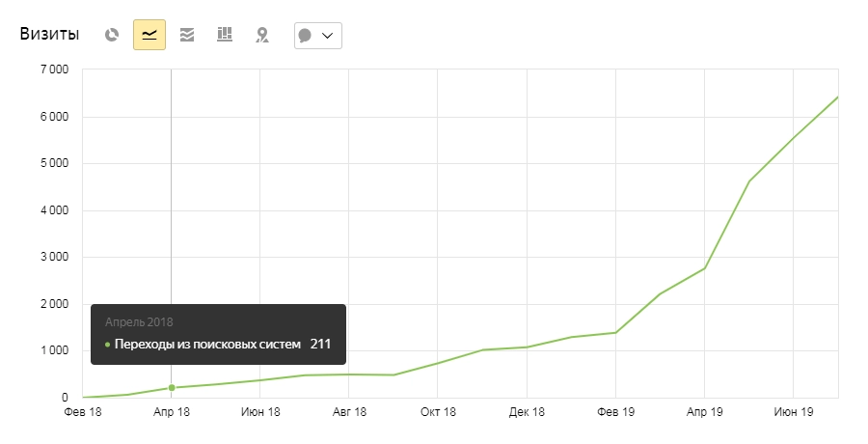Screen dimensions: 868x444
Task: Click the "7 000" y-axis label
Action: 53,69
